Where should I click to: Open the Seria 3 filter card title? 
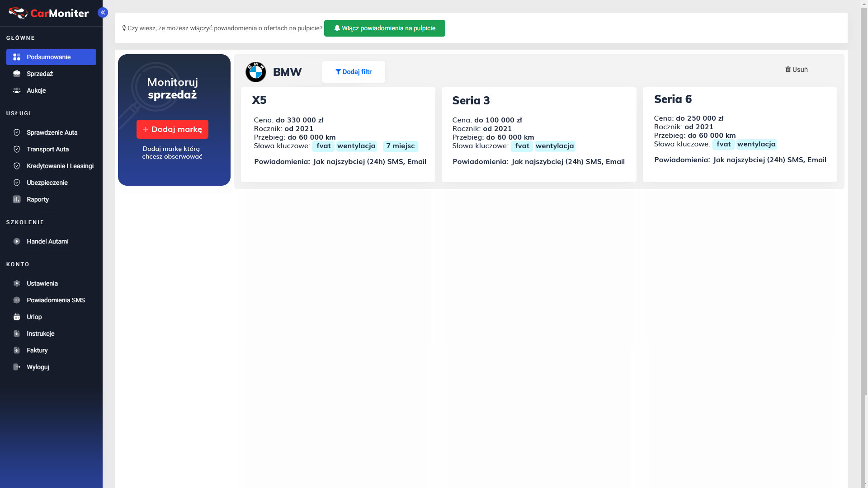(x=471, y=100)
